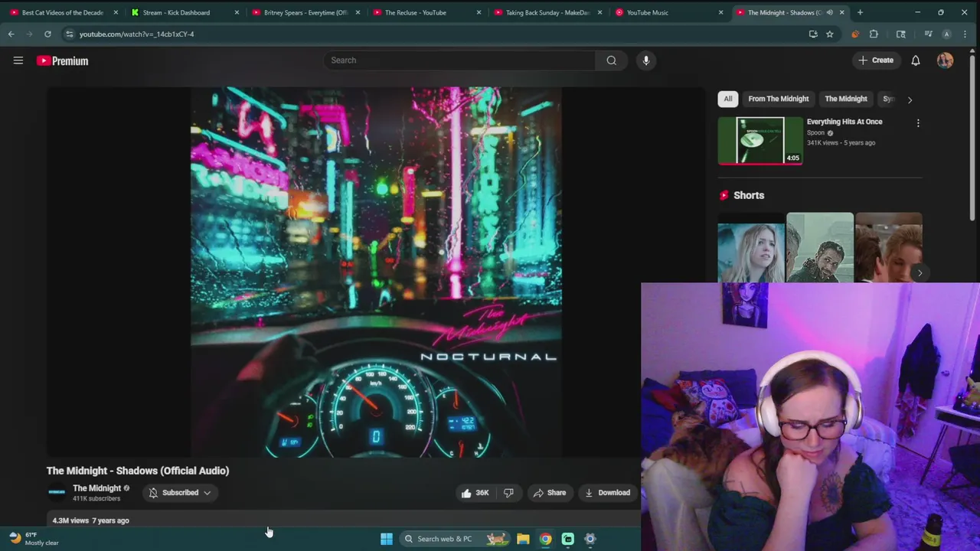The width and height of the screenshot is (980, 551).
Task: Open the search tabs toolbar icon
Action: pos(901,34)
